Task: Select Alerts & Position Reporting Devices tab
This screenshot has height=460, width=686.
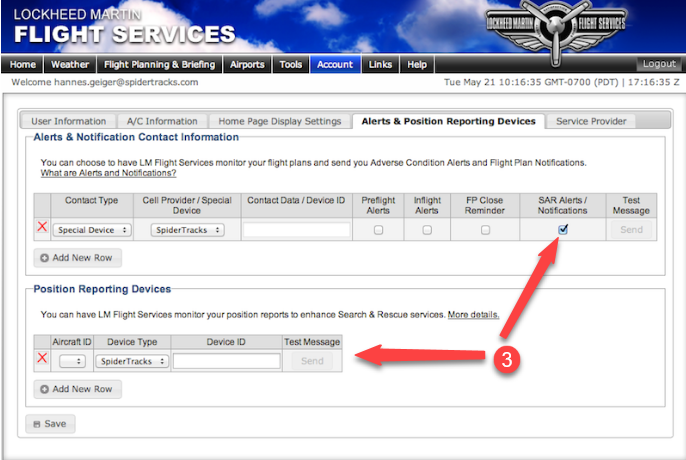Action: (x=448, y=121)
